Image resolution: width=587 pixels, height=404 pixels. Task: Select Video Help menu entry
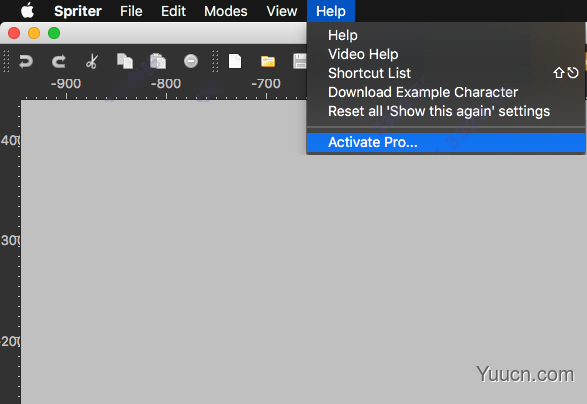pos(446,54)
